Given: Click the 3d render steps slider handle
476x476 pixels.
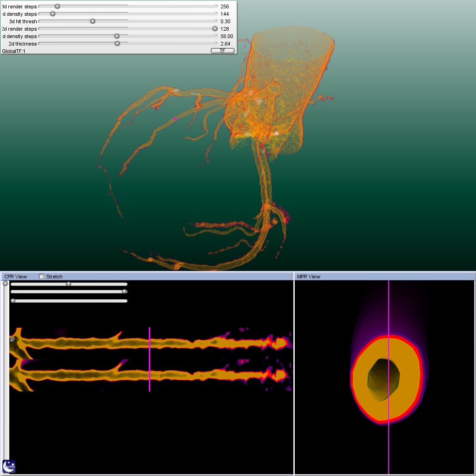Looking at the screenshot, I should (57, 7).
